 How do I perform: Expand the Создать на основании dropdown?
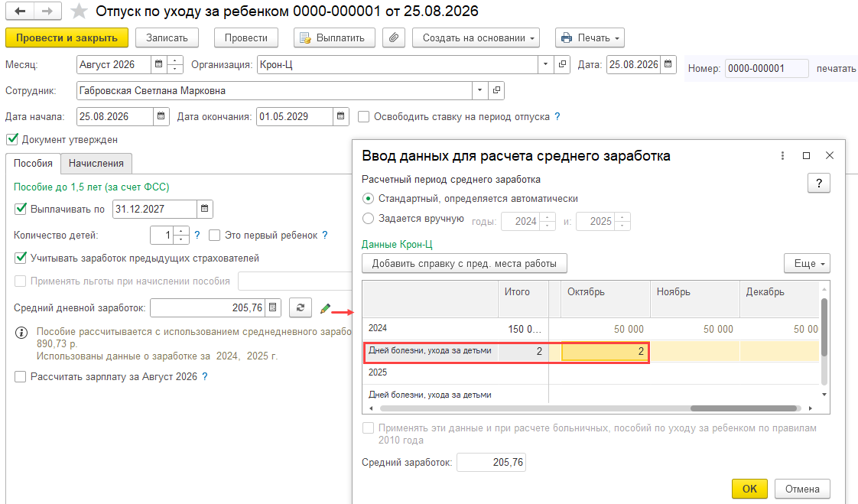click(476, 37)
